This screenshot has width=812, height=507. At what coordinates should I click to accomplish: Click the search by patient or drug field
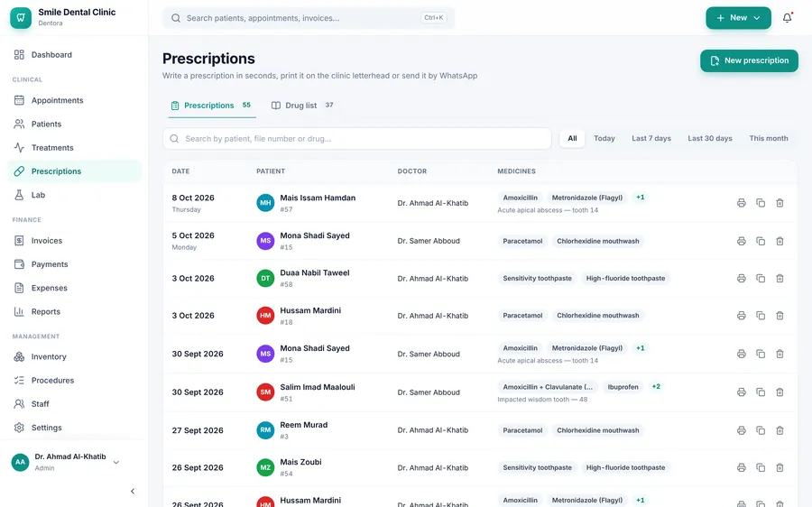tap(356, 139)
